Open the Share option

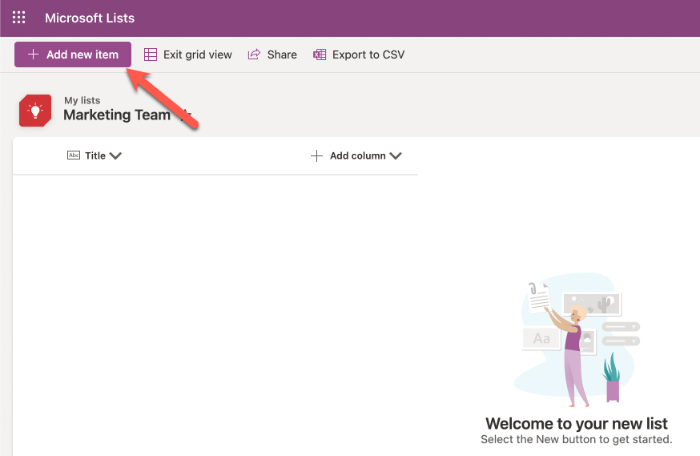(282, 54)
